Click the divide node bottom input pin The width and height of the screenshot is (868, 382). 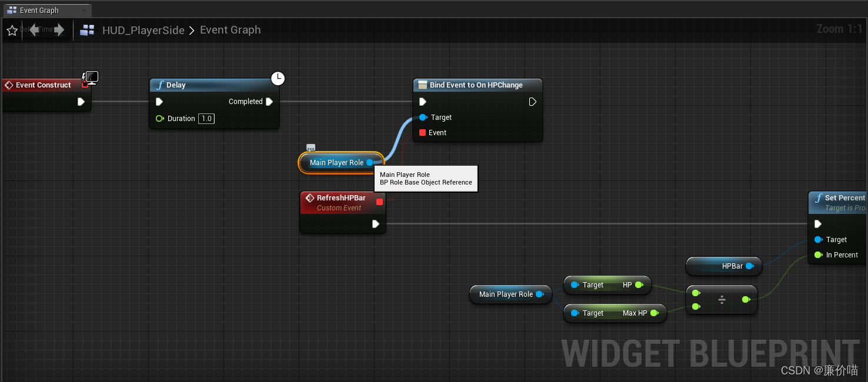tap(696, 306)
